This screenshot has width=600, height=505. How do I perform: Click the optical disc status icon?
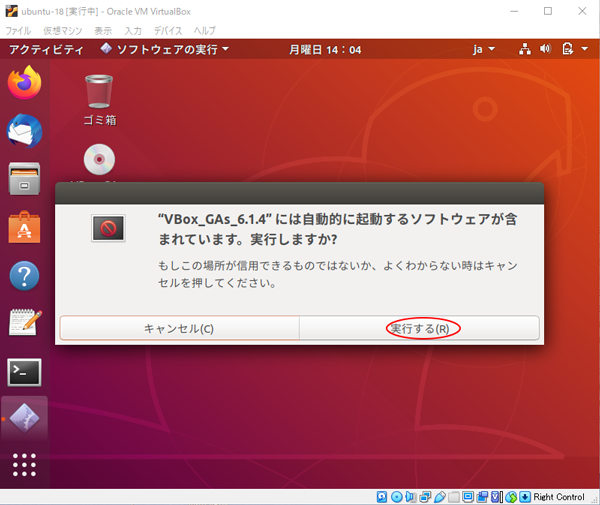click(x=396, y=497)
